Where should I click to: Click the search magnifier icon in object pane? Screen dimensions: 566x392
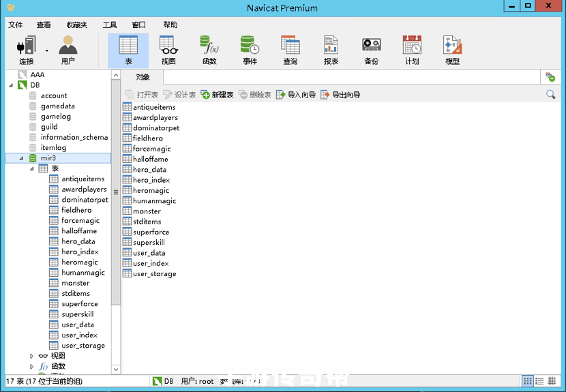pyautogui.click(x=551, y=95)
